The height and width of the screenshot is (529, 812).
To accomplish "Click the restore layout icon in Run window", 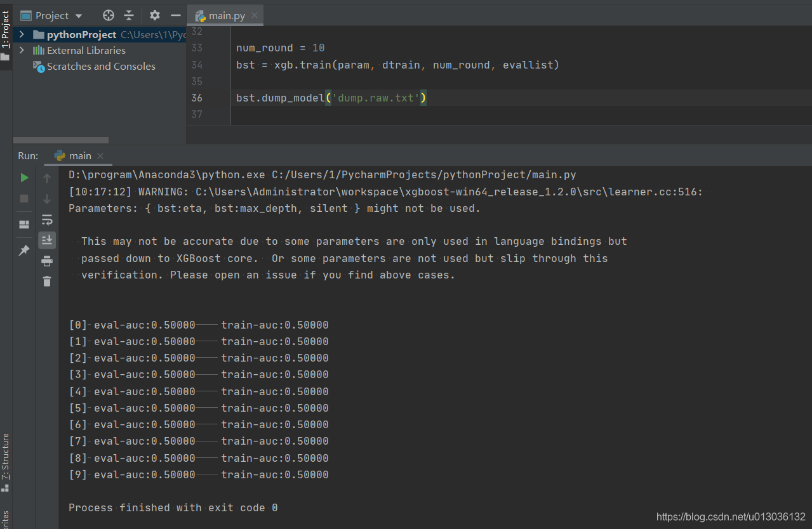I will click(x=23, y=223).
